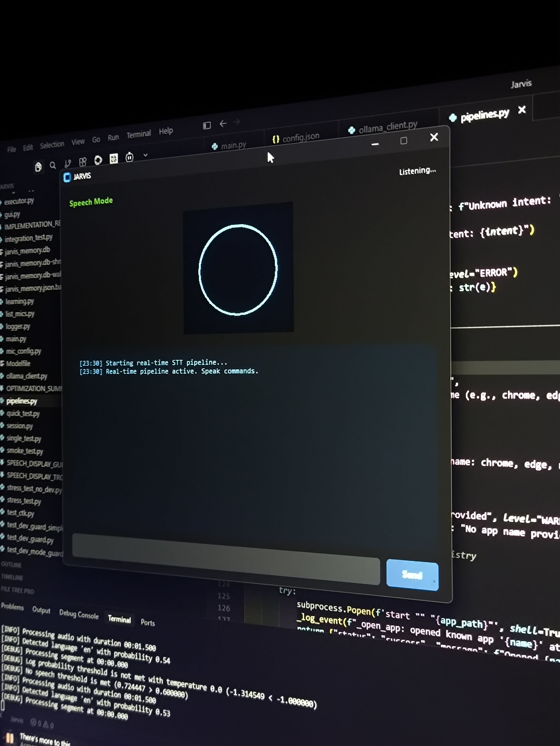Open the Terminal menu in the menu bar
This screenshot has width=560, height=746.
click(x=139, y=134)
